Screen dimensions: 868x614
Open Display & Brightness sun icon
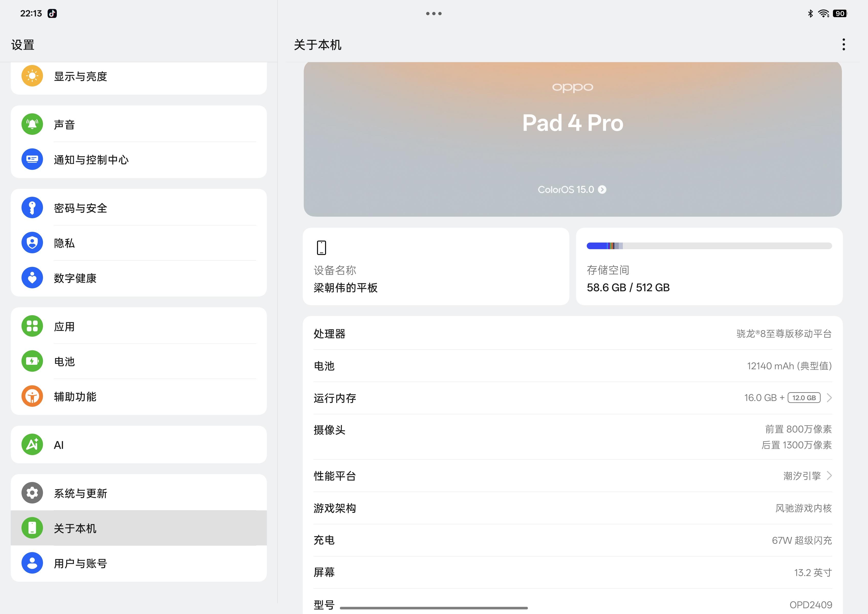(32, 76)
